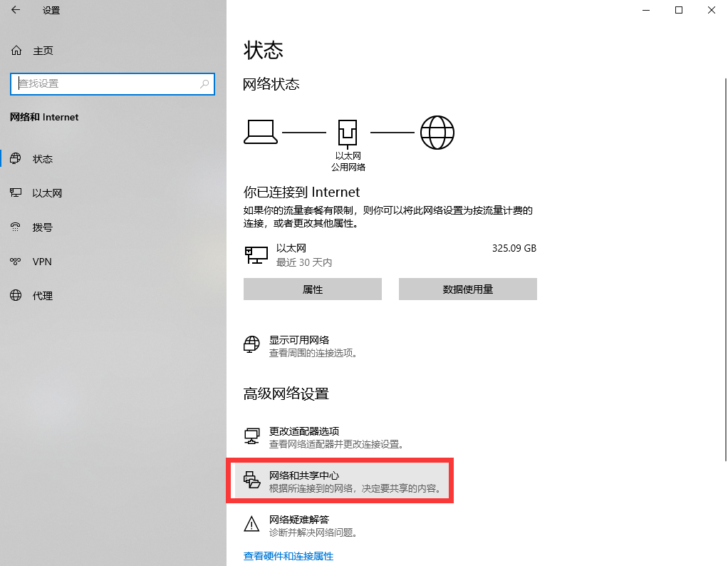Click the 网络和共享中心 sharing icon
Image resolution: width=728 pixels, height=566 pixels.
point(251,480)
